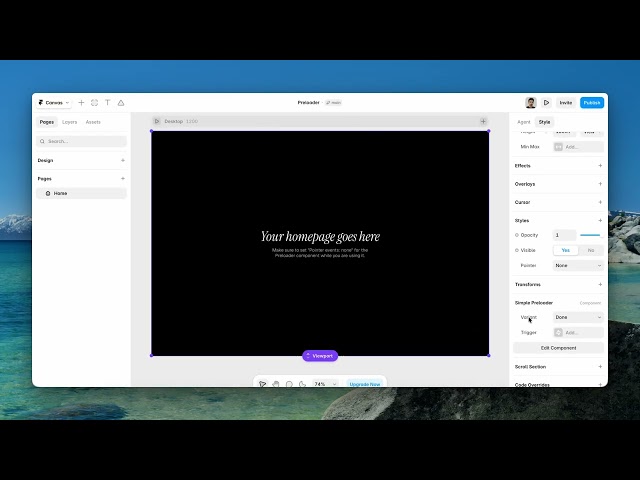Click the 'Your homepage goes here' heading
Image resolution: width=640 pixels, height=480 pixels.
click(x=320, y=236)
